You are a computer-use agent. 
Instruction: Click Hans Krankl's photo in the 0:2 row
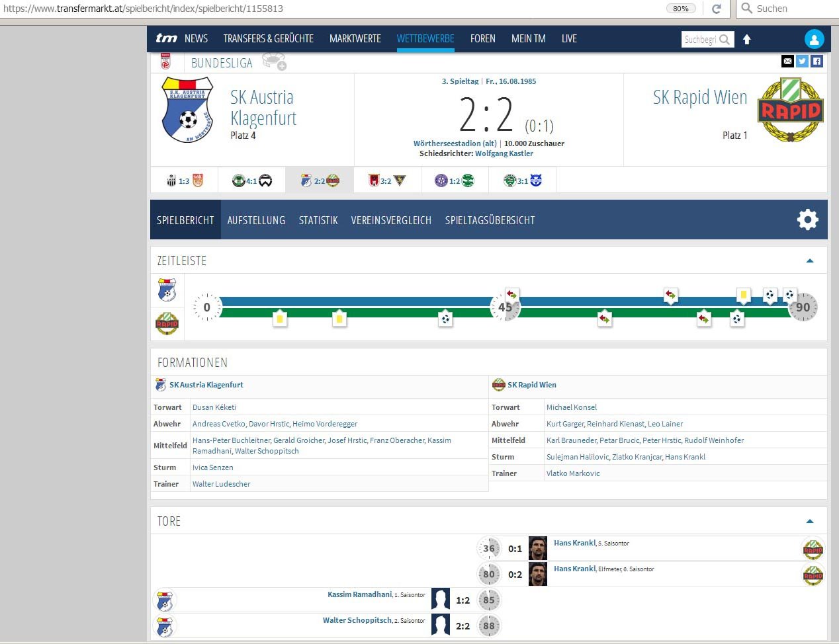click(538, 574)
